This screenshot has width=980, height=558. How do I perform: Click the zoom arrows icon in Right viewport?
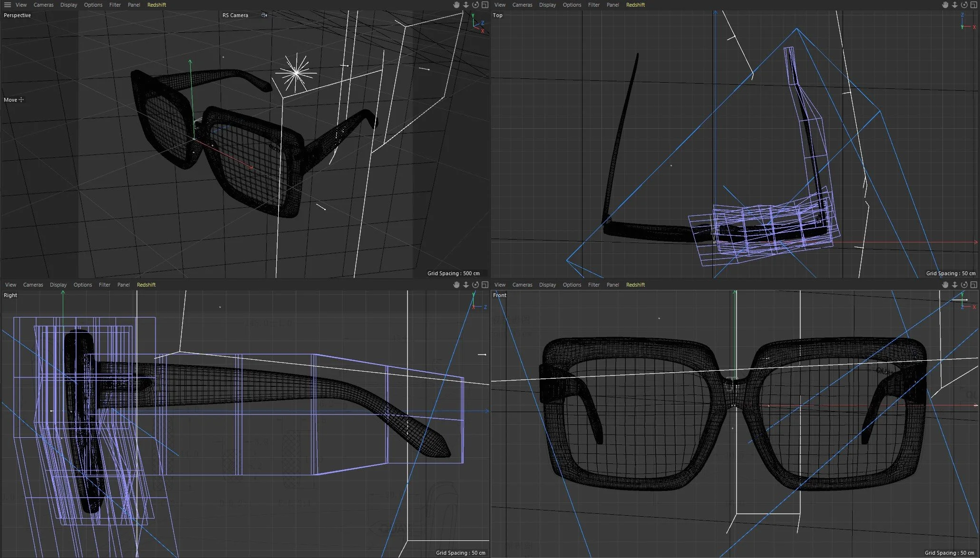[466, 285]
